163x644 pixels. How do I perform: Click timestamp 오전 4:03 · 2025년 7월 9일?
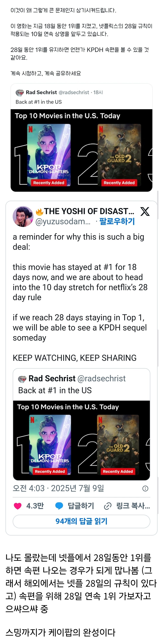coord(58,488)
